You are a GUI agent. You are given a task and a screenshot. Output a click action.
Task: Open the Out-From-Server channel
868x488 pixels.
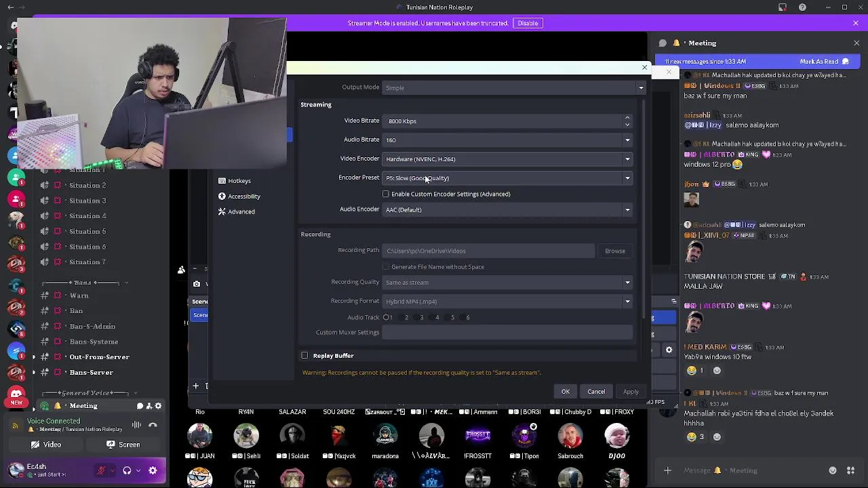coord(99,357)
